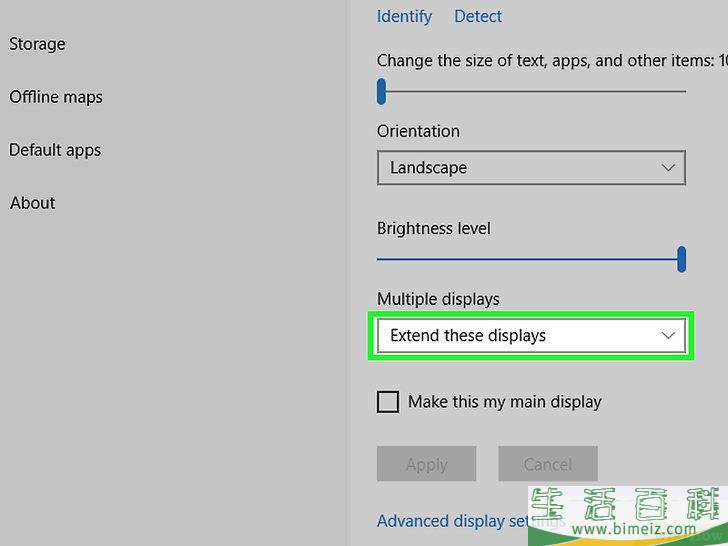
Task: Click the text size slider handle
Action: [x=381, y=92]
